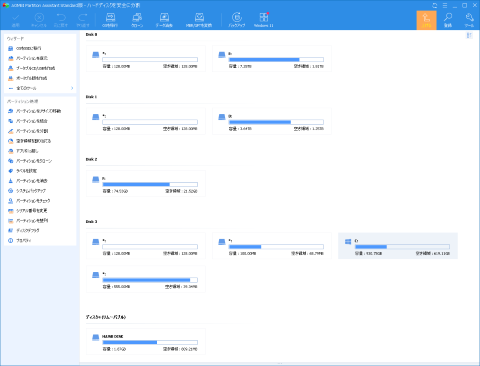Screen dimensions: 480x366
Task: Click usage bar of Disk 1's second partition
Action: tap(276, 122)
